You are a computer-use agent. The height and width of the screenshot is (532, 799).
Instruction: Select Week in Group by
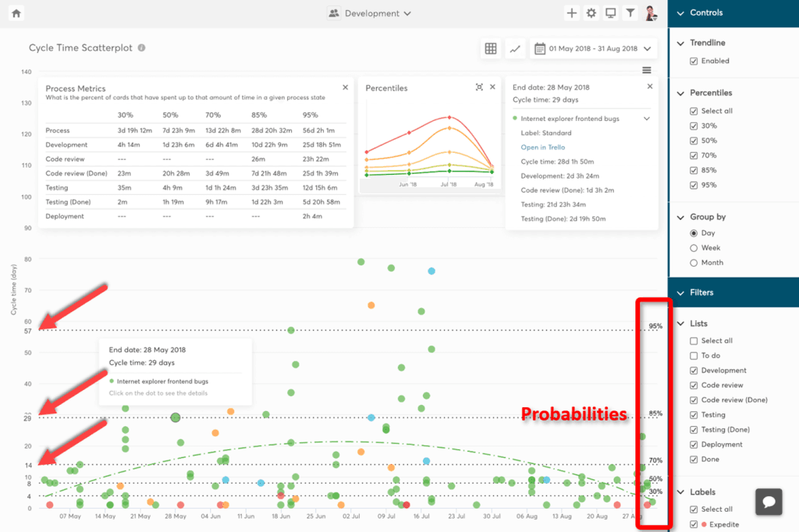click(694, 248)
